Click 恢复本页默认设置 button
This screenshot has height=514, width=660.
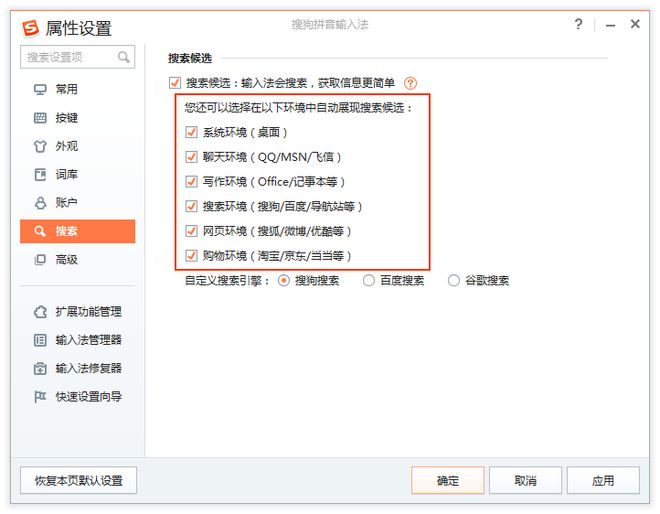[79, 481]
